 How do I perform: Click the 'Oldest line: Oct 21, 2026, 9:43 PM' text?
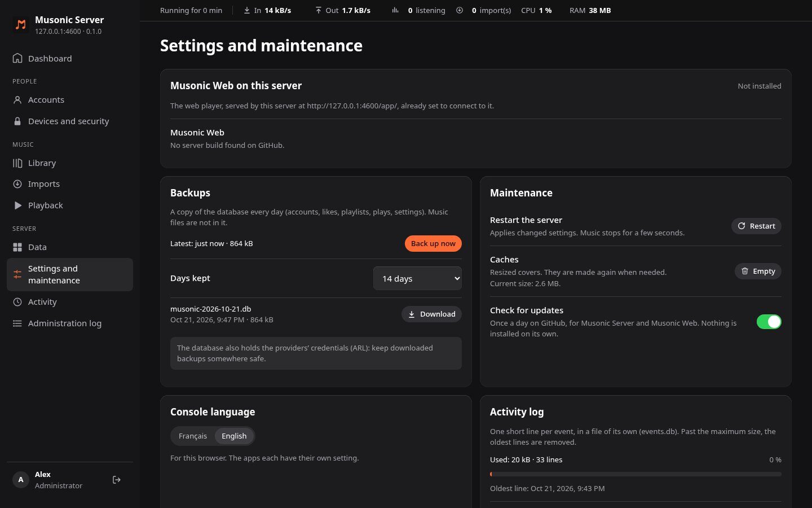[x=547, y=488]
